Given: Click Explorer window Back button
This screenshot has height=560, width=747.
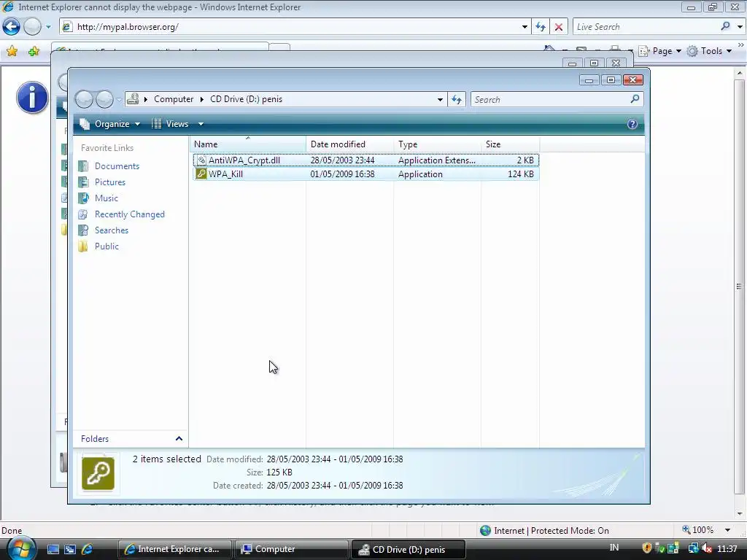Looking at the screenshot, I should pyautogui.click(x=85, y=99).
